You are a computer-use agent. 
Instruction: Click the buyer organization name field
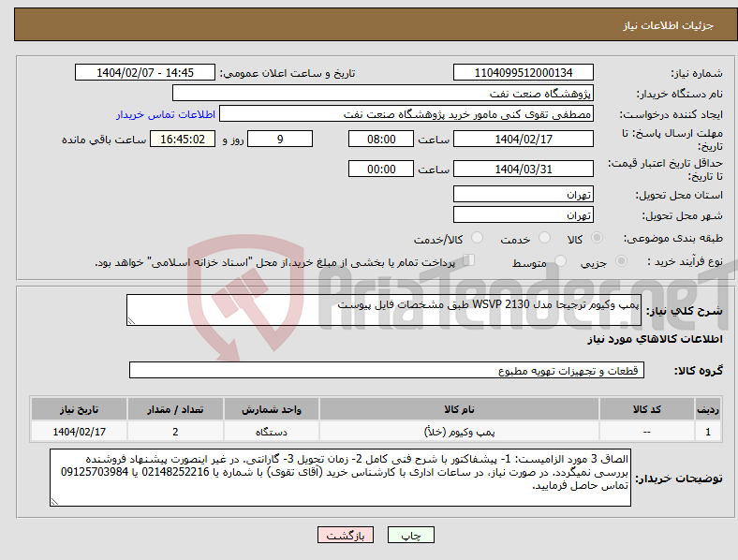point(383,93)
